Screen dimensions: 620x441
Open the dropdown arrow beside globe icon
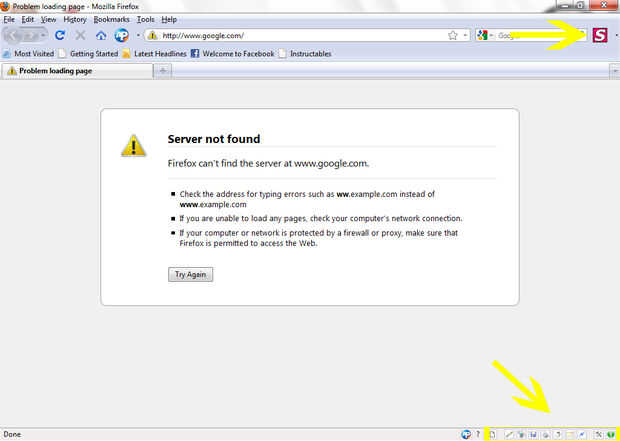138,36
